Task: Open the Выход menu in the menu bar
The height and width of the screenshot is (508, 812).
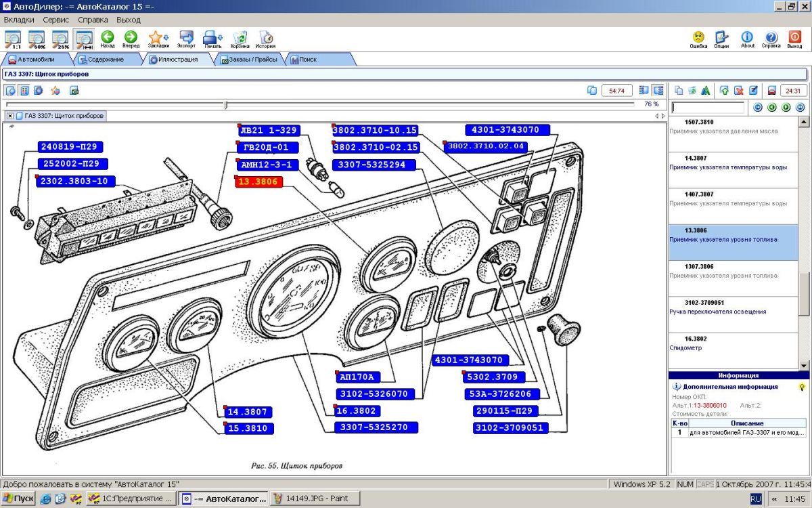Action: [129, 20]
